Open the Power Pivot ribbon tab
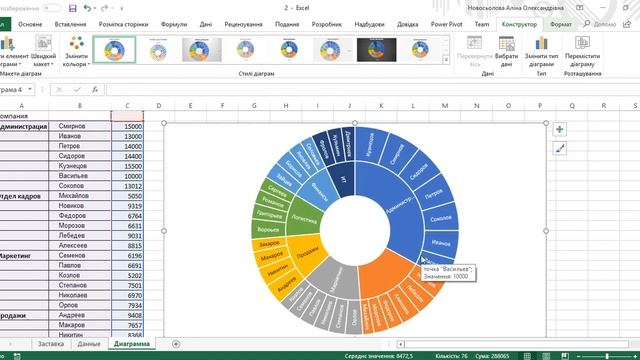This screenshot has width=640, height=360. (x=447, y=24)
